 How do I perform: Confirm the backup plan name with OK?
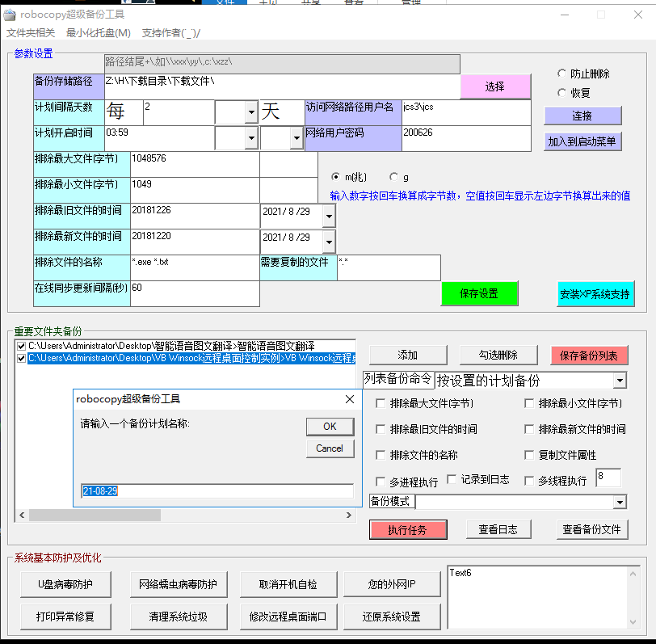coord(328,427)
